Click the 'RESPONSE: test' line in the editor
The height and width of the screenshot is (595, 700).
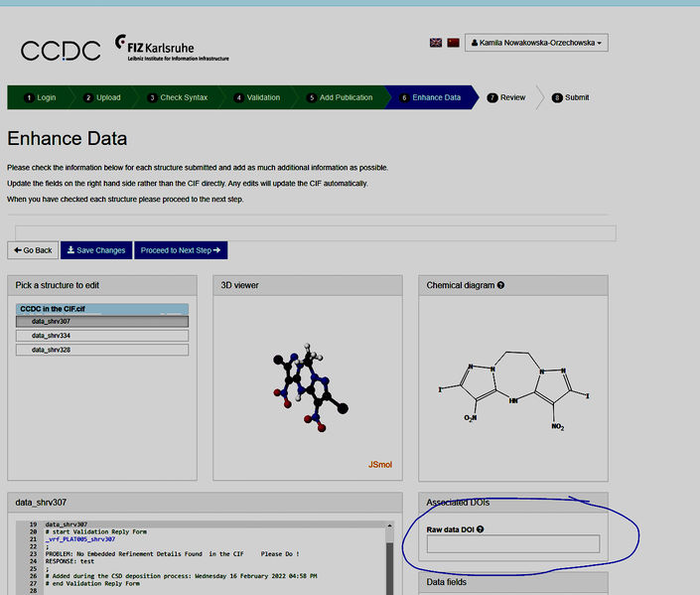point(70,561)
